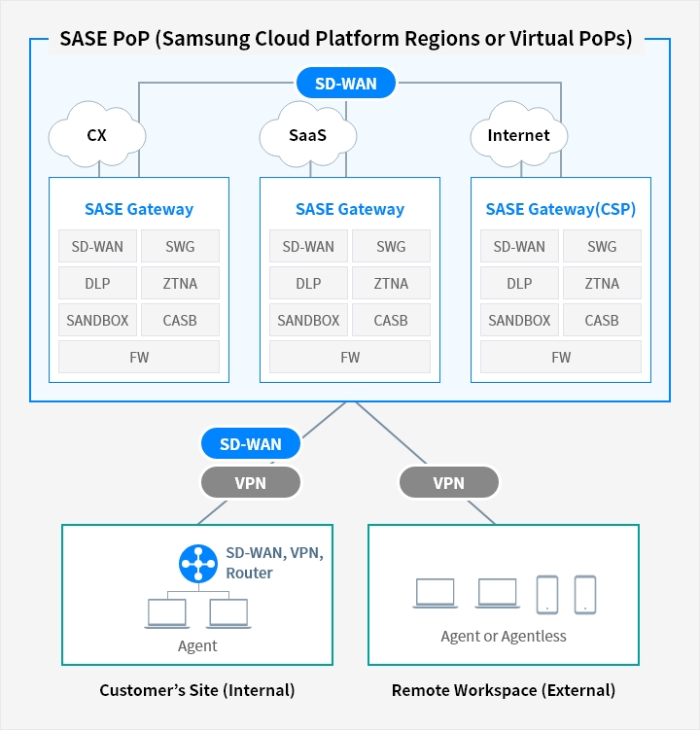The height and width of the screenshot is (730, 700).
Task: Click the SD-WAN badge below the PoP box
Action: (250, 444)
